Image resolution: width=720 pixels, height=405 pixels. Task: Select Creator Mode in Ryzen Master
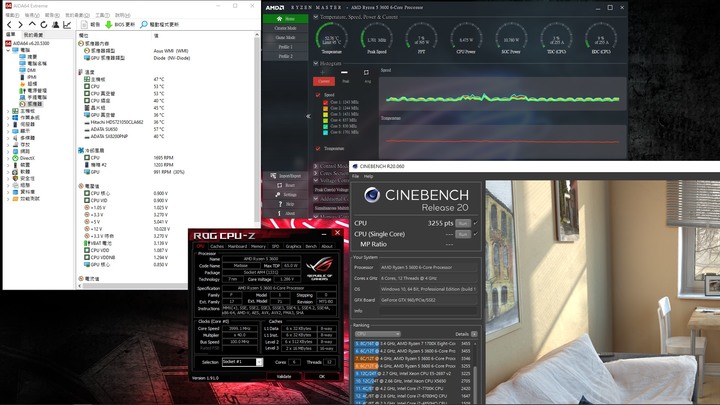pyautogui.click(x=285, y=28)
